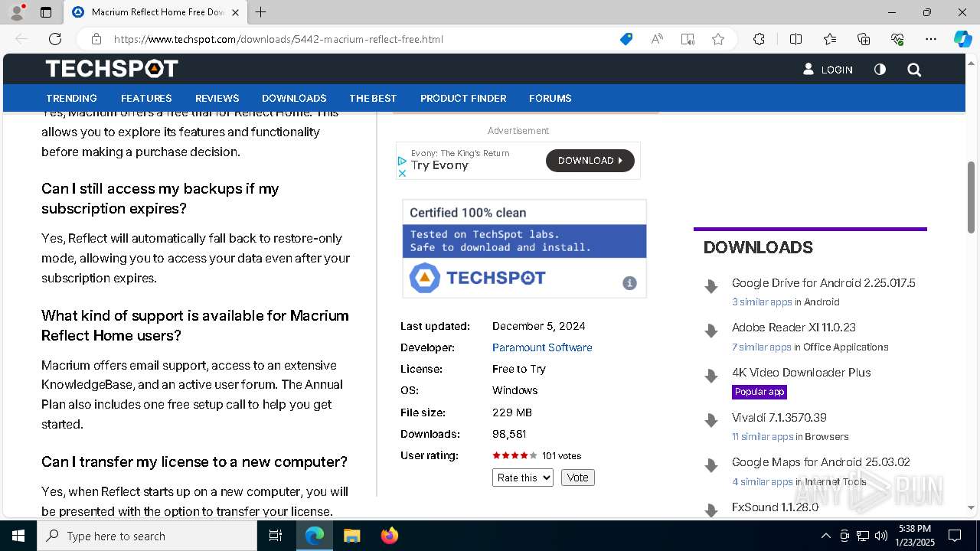Open the shopping price tag icon in the address bar
Viewport: 980px width, 551px height.
[626, 39]
